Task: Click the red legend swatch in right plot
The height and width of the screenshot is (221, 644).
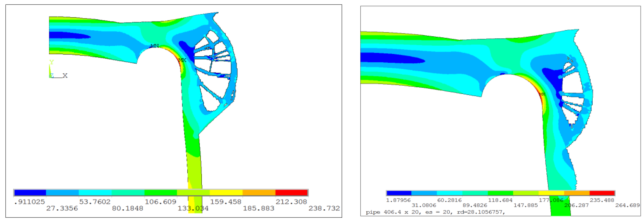Action: [x=602, y=193]
